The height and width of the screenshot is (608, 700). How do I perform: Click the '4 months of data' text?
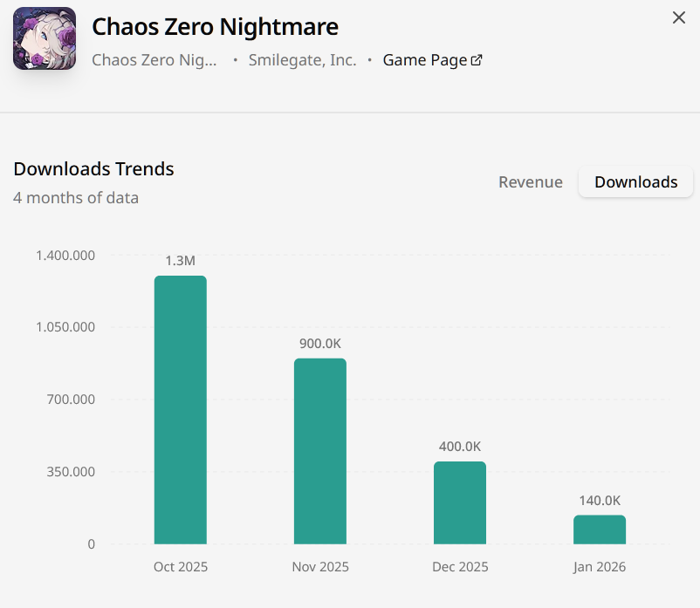pyautogui.click(x=76, y=198)
